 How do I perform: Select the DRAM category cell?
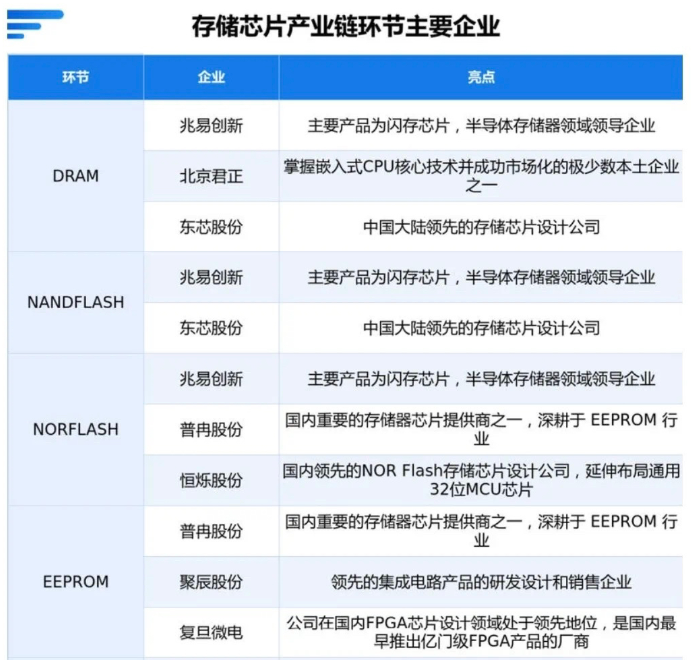point(76,176)
